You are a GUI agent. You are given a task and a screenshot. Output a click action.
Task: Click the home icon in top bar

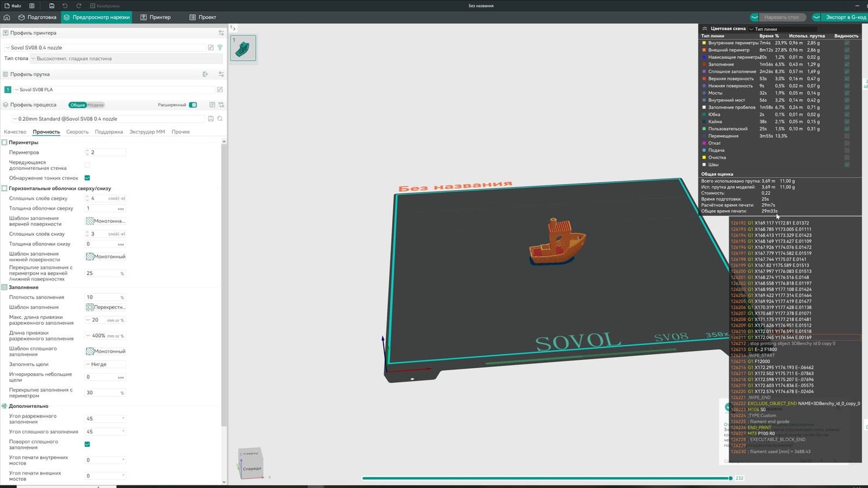pos(7,17)
